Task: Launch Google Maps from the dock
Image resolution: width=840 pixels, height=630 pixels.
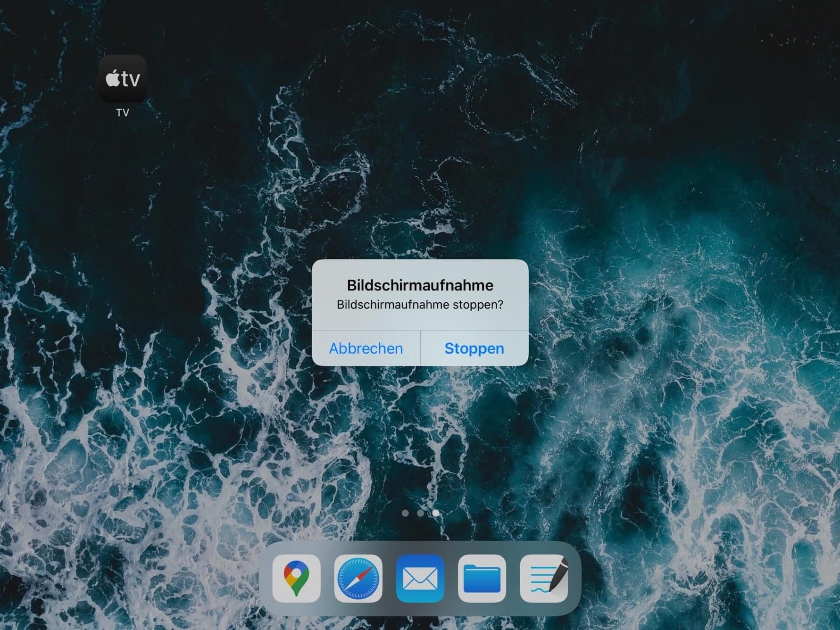Action: pyautogui.click(x=296, y=578)
